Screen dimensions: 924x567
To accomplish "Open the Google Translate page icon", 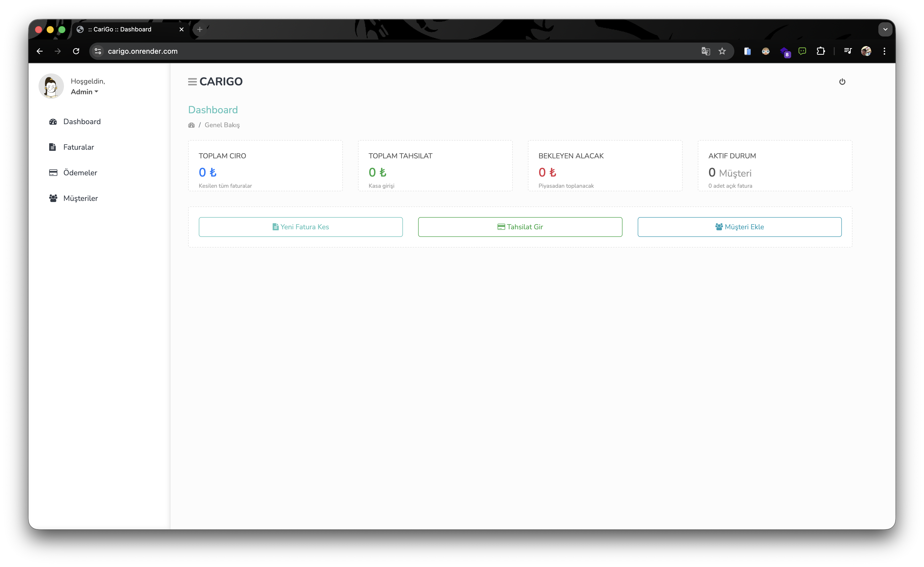I will click(705, 51).
